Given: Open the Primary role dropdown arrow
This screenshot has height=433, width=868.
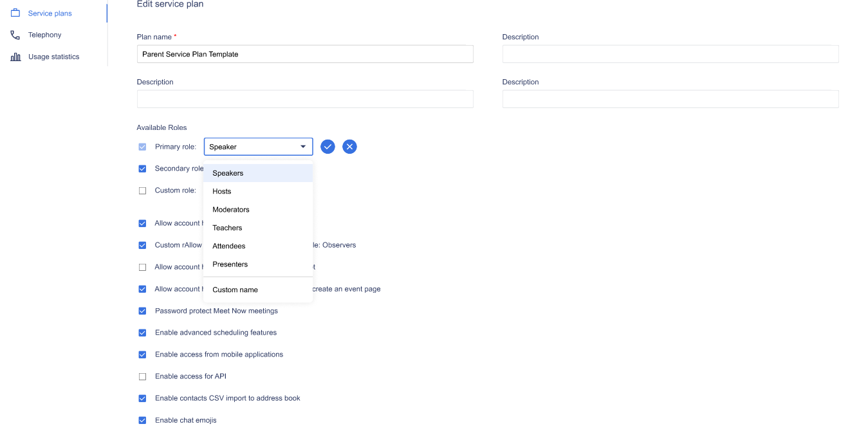Looking at the screenshot, I should [x=303, y=147].
